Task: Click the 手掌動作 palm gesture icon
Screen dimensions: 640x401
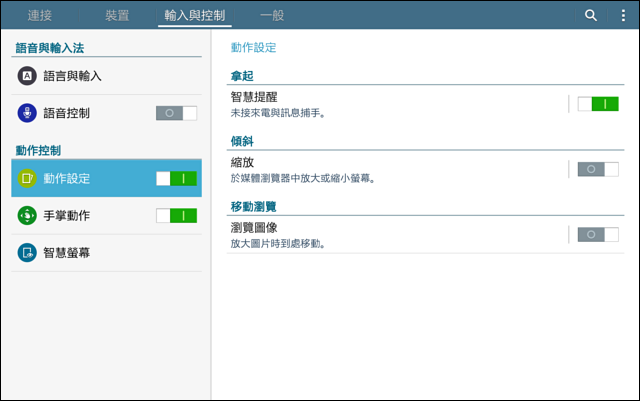Action: (x=27, y=216)
